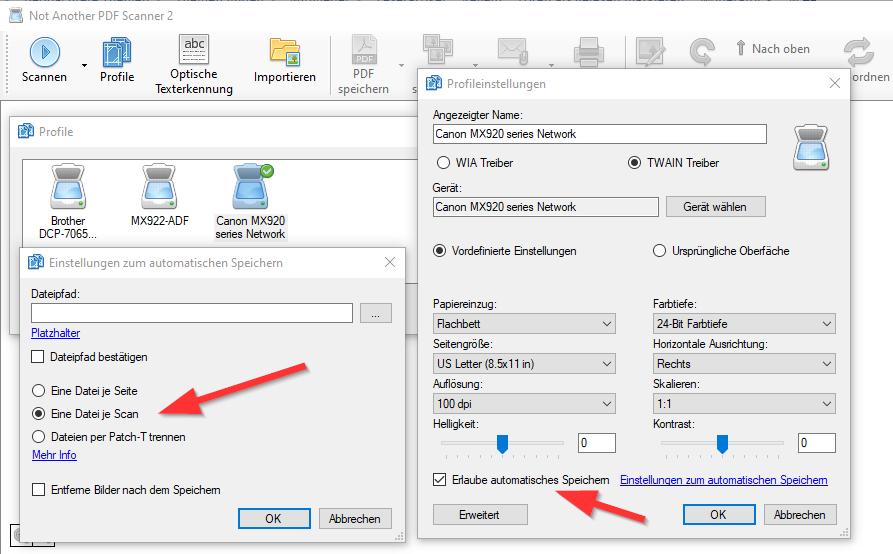
Task: Select Dateien per Patch-T trennen option
Action: (38, 437)
